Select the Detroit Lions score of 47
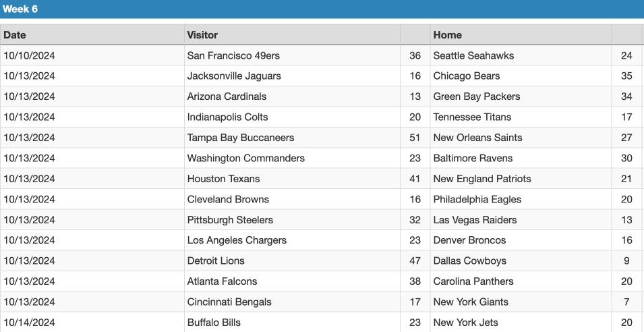The image size is (644, 332). tap(415, 261)
